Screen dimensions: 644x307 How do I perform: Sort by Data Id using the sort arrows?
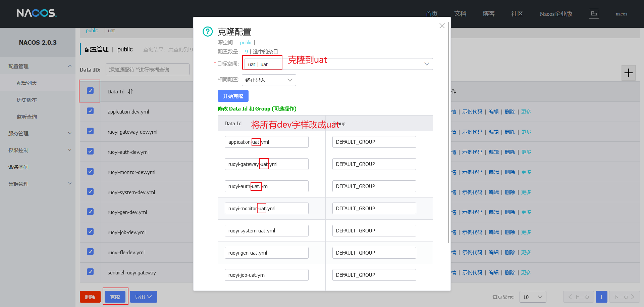(x=130, y=91)
